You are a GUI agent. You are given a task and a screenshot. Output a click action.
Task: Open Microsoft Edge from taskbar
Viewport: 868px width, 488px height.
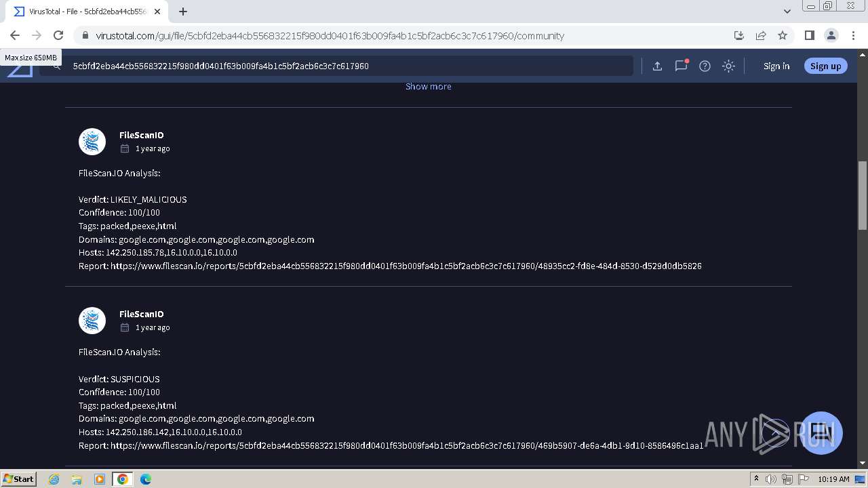coord(145,479)
